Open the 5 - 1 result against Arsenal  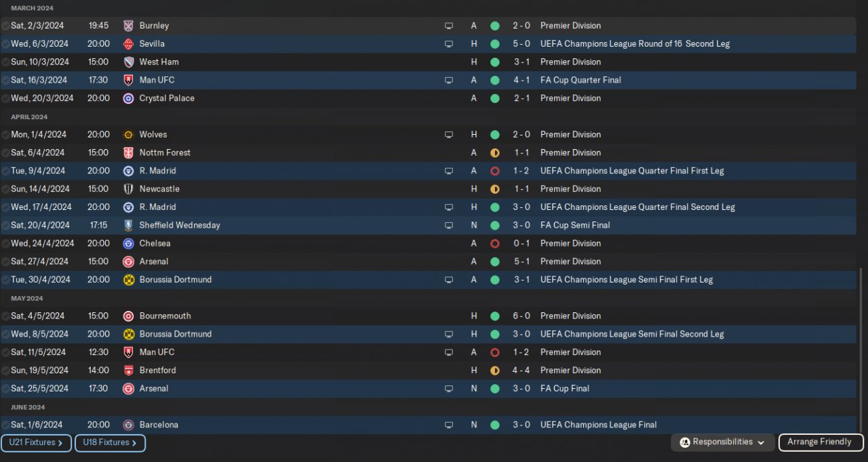[521, 261]
